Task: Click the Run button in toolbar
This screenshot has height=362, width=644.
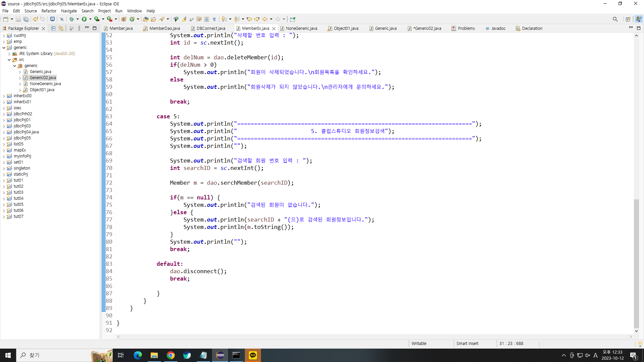Action: tap(84, 19)
